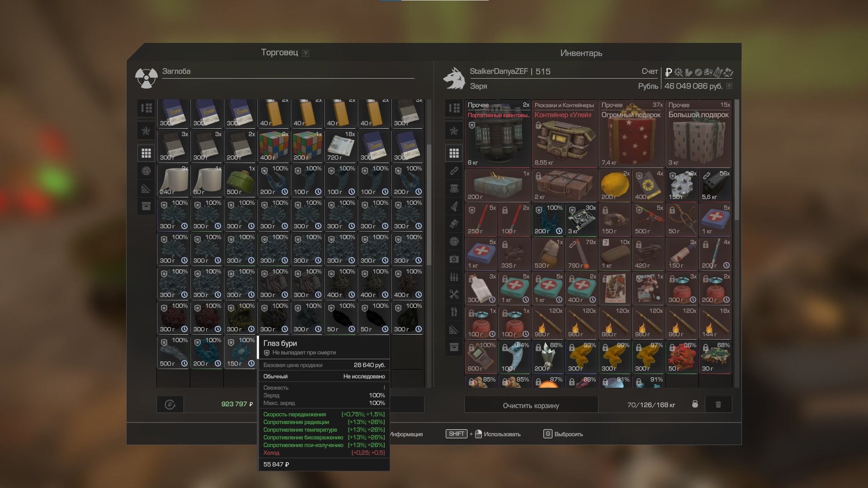Select the Портативный квантовы.. item

tap(498, 134)
